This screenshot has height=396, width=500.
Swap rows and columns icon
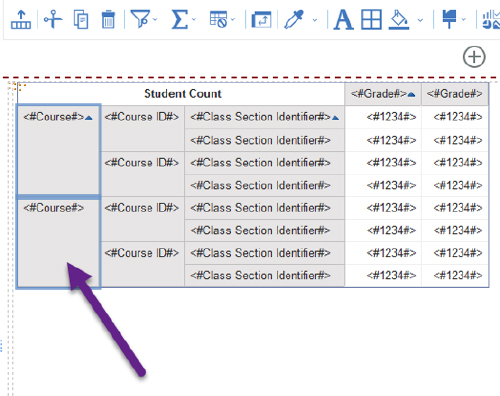[261, 20]
